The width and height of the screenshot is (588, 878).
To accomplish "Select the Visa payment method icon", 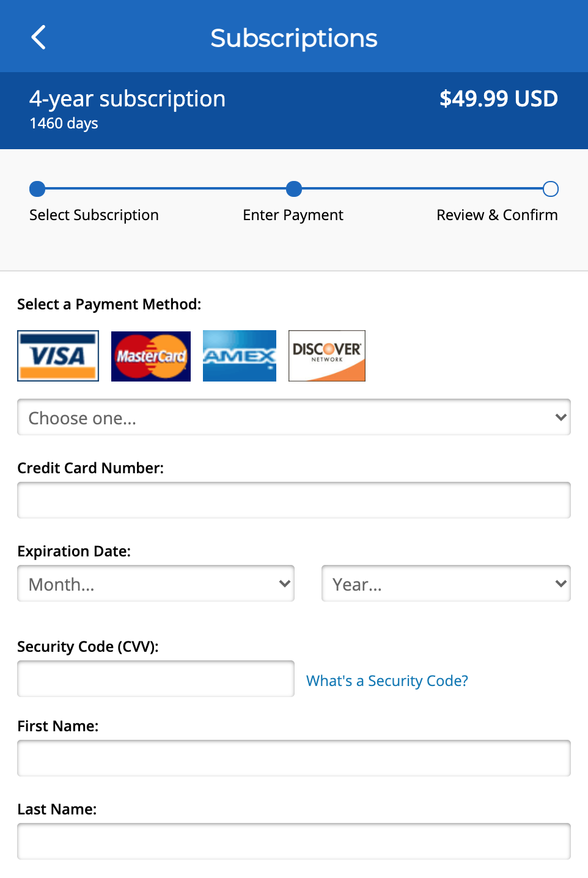I will (57, 355).
